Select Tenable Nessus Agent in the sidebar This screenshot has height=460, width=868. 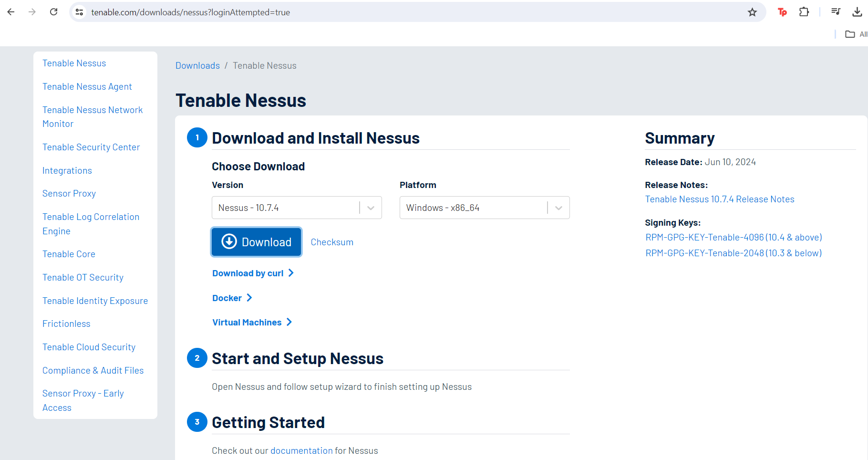click(x=87, y=87)
